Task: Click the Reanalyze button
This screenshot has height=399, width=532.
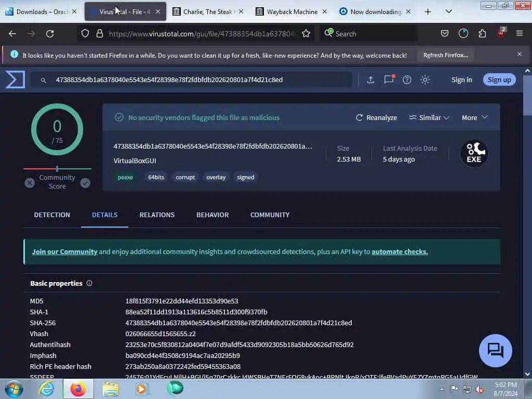Action: coord(376,117)
